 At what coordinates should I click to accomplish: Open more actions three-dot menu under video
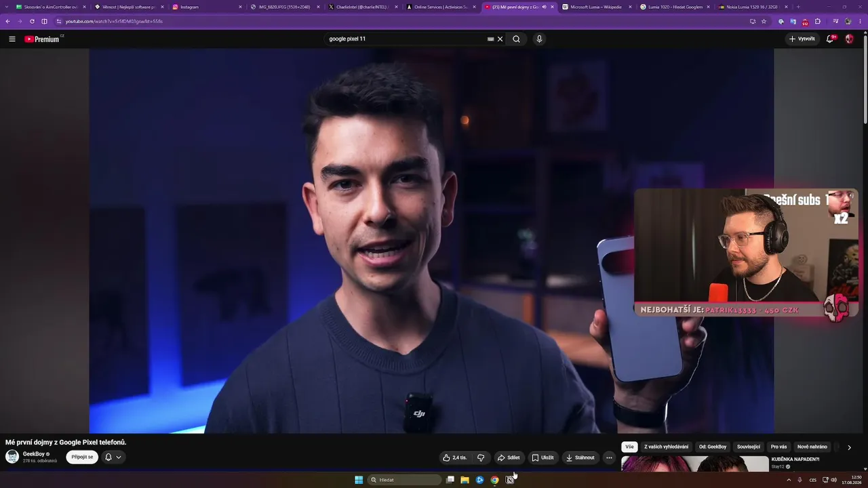[609, 457]
